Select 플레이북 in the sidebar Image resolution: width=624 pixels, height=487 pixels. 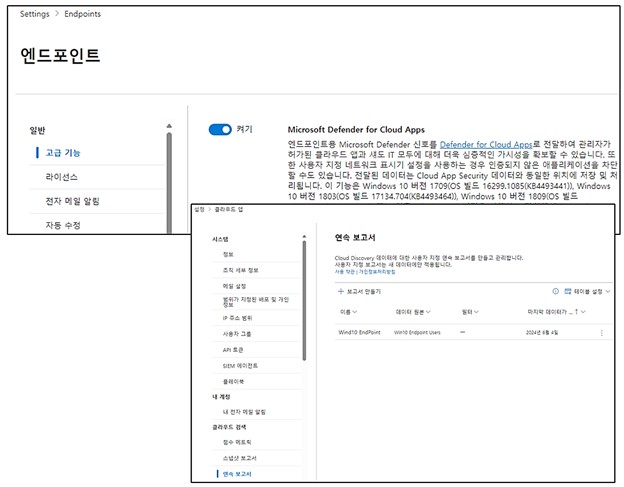coord(233,382)
